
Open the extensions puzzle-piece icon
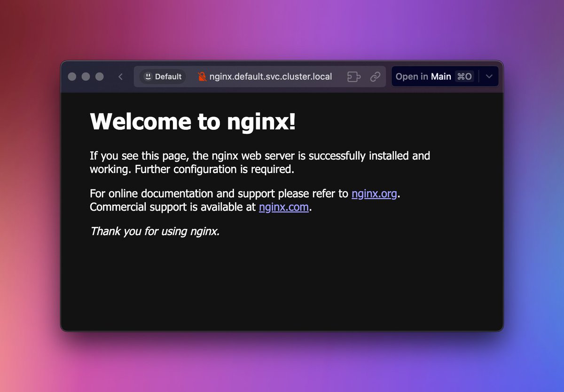tap(353, 77)
